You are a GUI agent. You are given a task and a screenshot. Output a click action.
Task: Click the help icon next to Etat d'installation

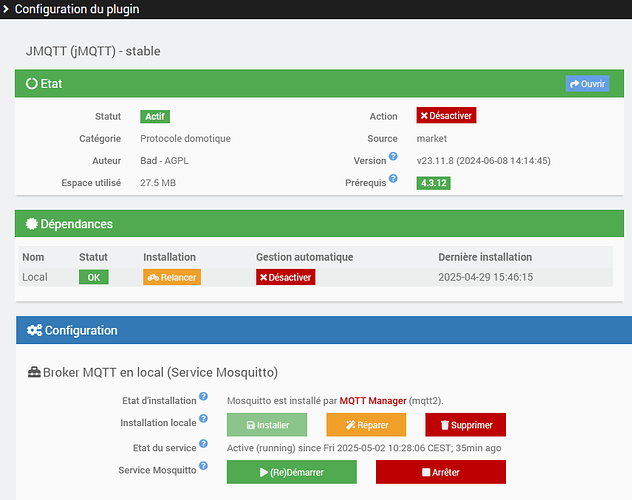coord(204,396)
